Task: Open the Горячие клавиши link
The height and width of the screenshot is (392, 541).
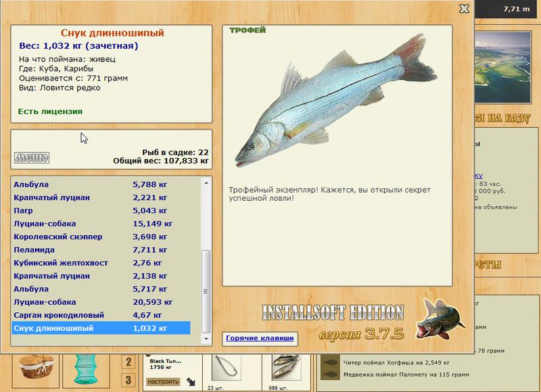Action: tap(260, 338)
